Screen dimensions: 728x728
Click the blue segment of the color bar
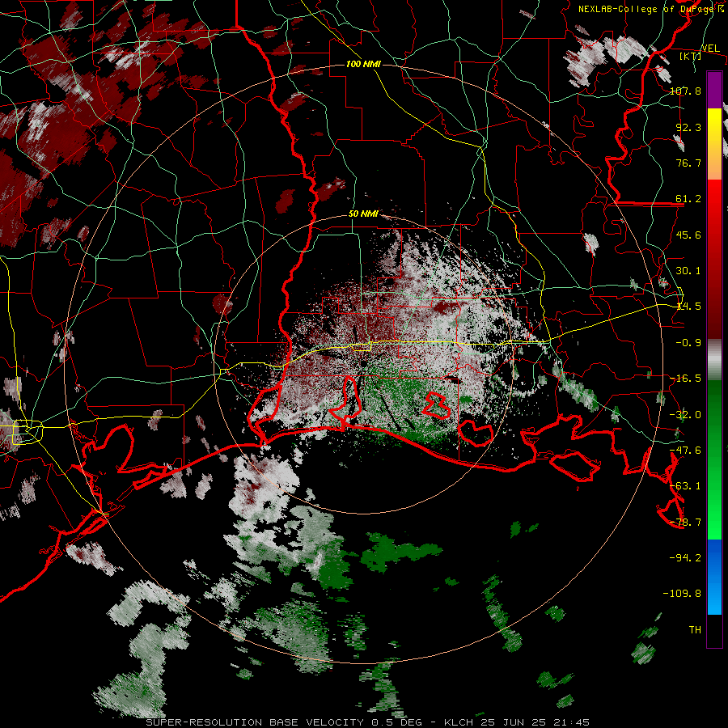tap(714, 576)
